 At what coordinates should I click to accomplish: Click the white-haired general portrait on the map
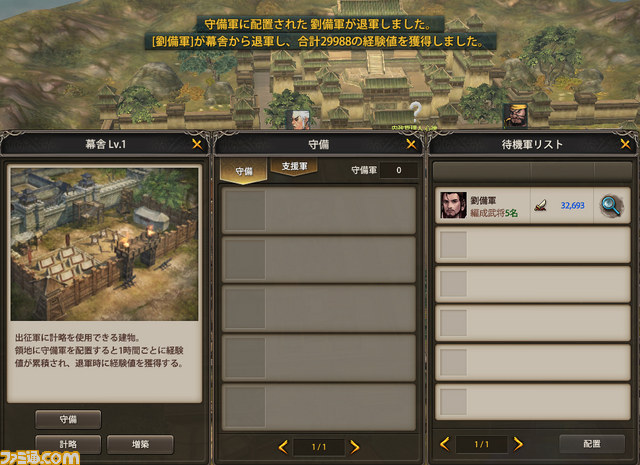(298, 119)
